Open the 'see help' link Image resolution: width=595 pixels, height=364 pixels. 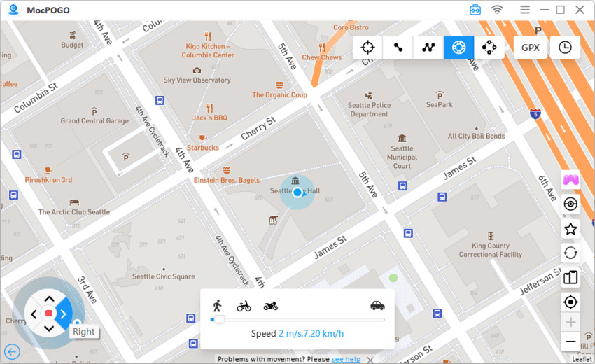point(346,359)
